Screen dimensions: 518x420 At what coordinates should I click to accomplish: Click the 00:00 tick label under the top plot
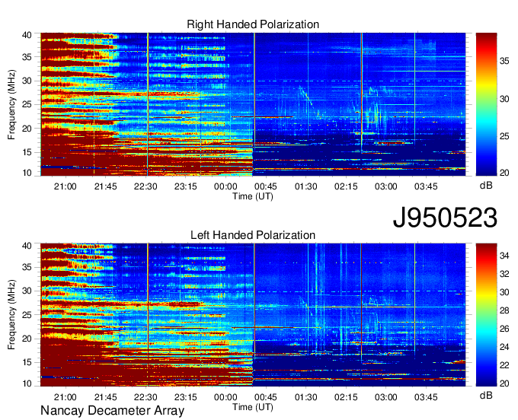[225, 186]
